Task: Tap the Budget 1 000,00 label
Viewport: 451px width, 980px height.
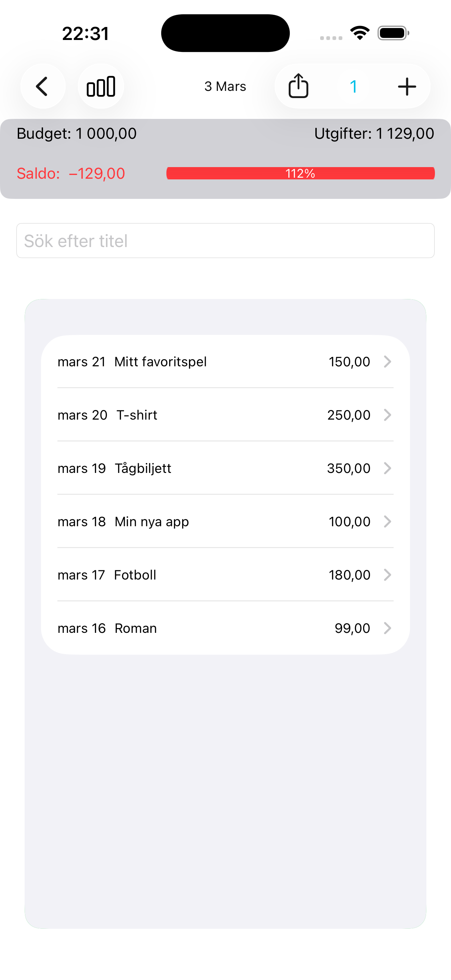Action: pos(77,134)
